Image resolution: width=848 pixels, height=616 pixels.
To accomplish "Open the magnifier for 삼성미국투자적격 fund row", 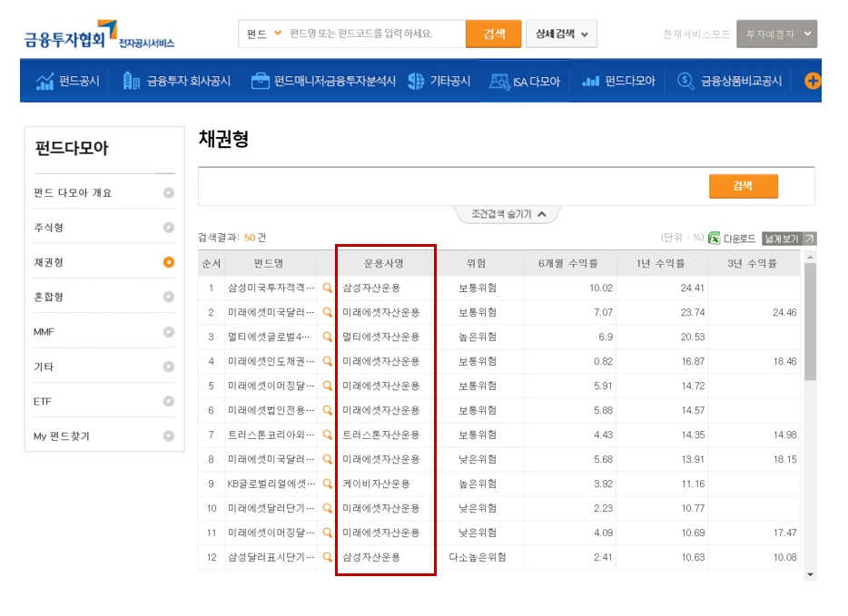I will (x=327, y=288).
